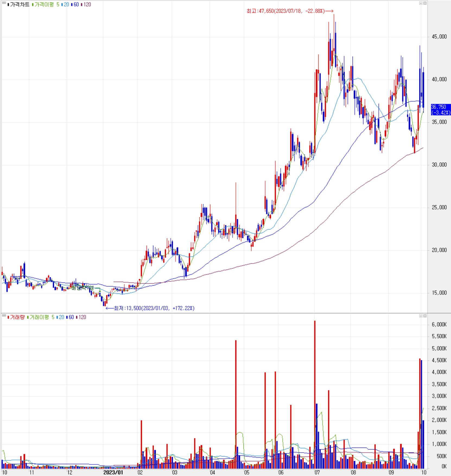The height and width of the screenshot is (476, 451).
Task: Click the 4,500K volume axis label
Action: (439, 360)
